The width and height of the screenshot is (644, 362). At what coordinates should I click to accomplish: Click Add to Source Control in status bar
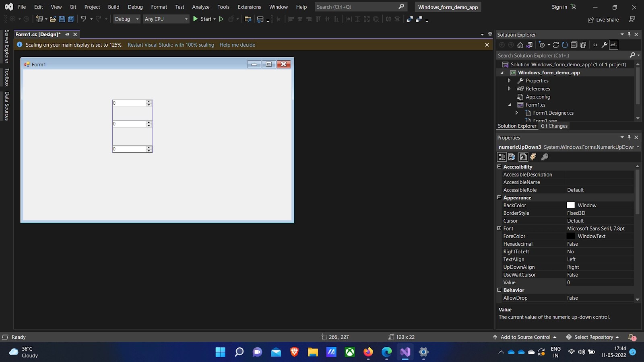coord(525,337)
